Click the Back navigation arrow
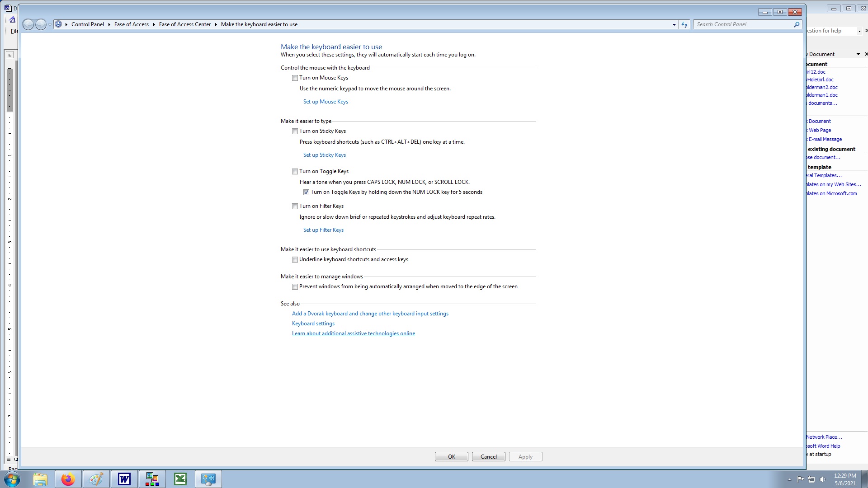868x488 pixels. 28,24
